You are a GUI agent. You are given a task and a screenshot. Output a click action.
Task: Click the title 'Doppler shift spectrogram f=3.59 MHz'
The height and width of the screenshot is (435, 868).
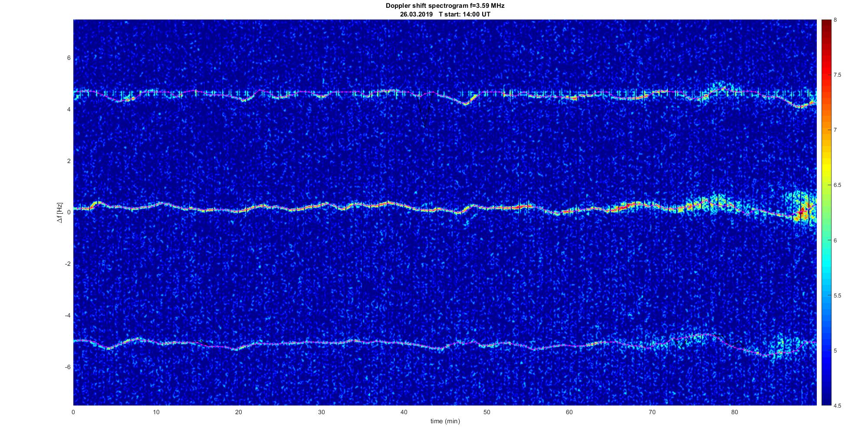pyautogui.click(x=445, y=6)
